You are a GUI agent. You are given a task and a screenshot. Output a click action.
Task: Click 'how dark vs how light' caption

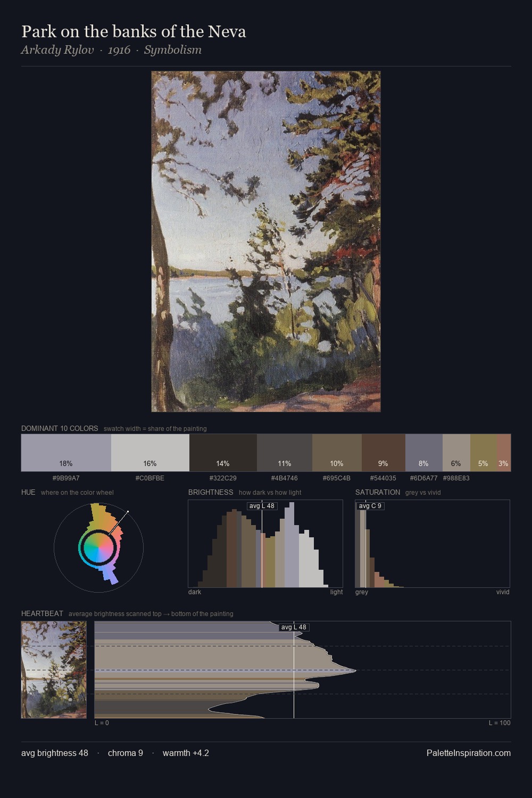pos(270,493)
